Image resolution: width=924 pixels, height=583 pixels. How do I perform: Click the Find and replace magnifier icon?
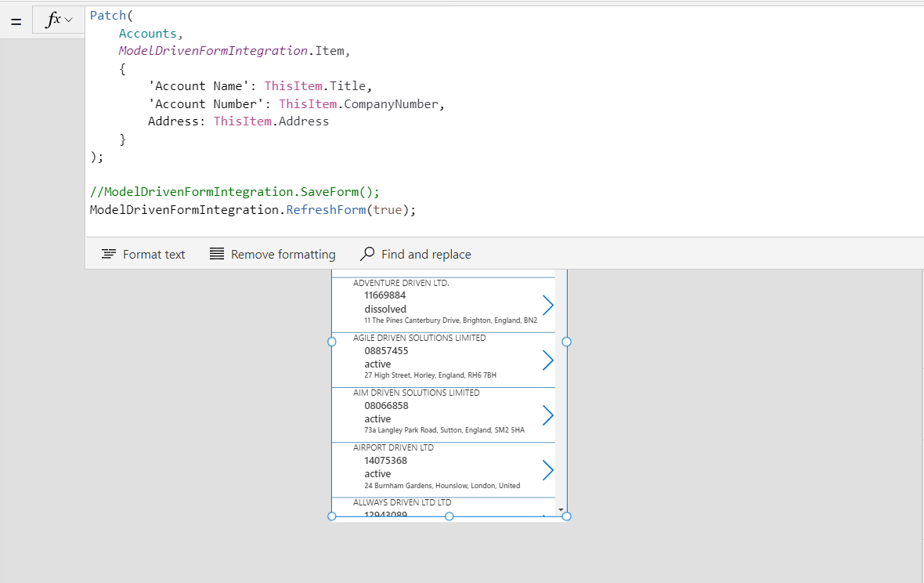tap(366, 254)
